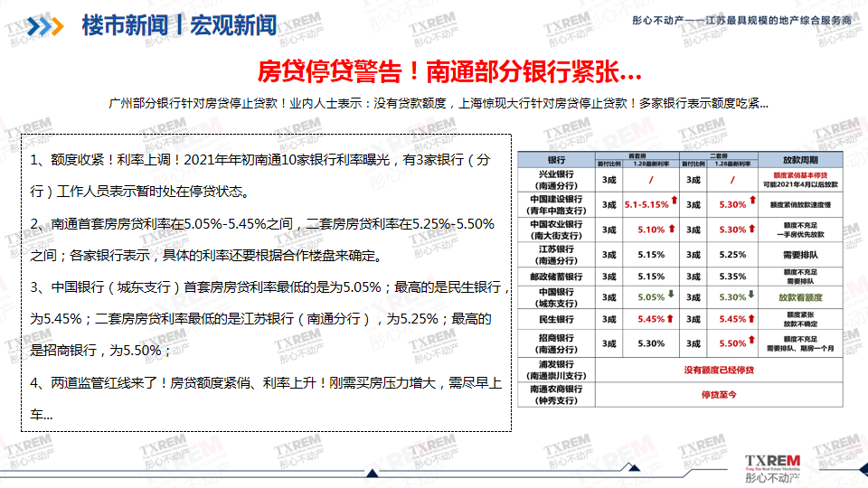Click first red slash in 兴业银行 row
The height and width of the screenshot is (488, 868).
[x=651, y=180]
